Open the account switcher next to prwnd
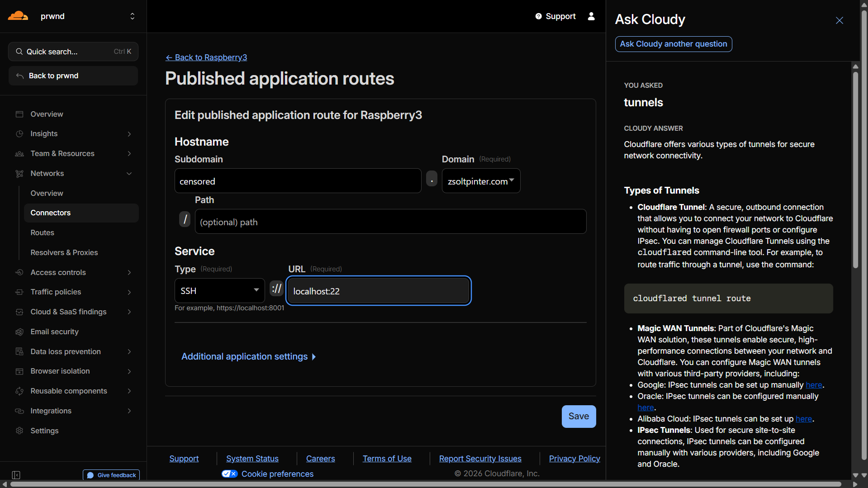This screenshot has height=488, width=868. [132, 16]
